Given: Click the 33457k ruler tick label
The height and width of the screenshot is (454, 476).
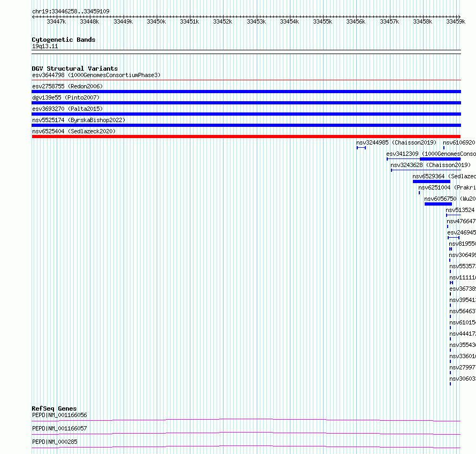Looking at the screenshot, I should (x=389, y=21).
